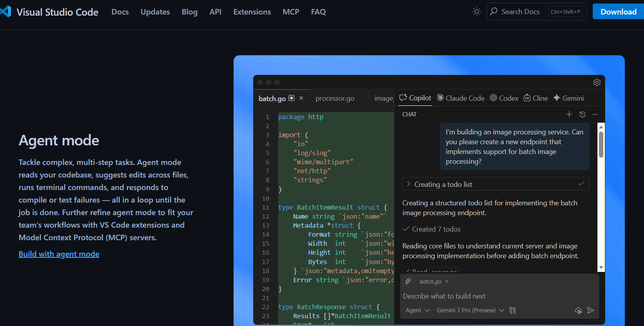Click the Download button
This screenshot has height=326, width=644.
[x=619, y=12]
